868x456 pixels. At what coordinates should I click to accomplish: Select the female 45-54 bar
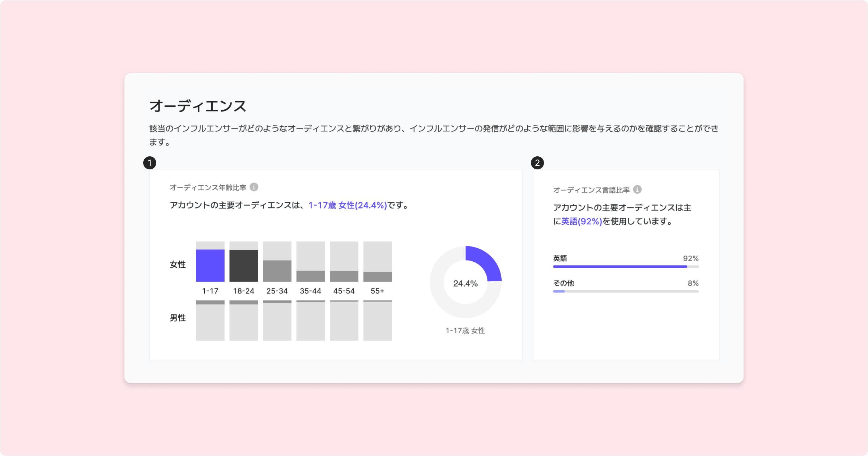(344, 276)
